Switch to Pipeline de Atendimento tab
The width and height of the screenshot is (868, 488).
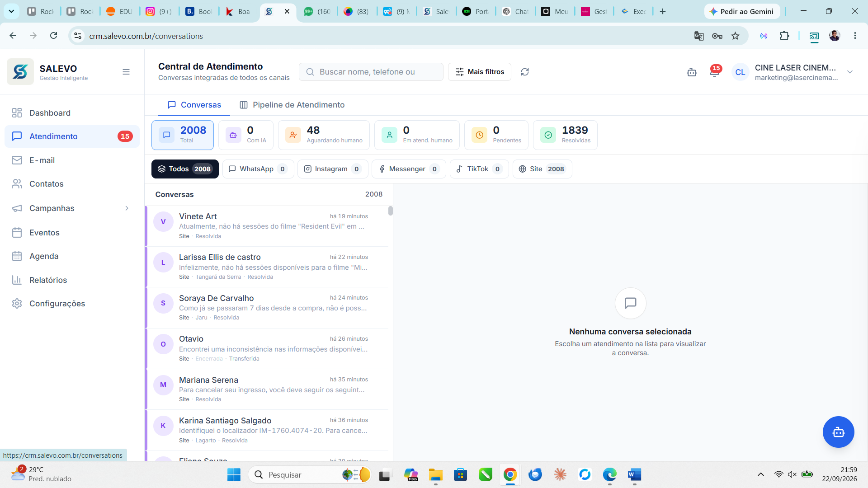point(292,105)
